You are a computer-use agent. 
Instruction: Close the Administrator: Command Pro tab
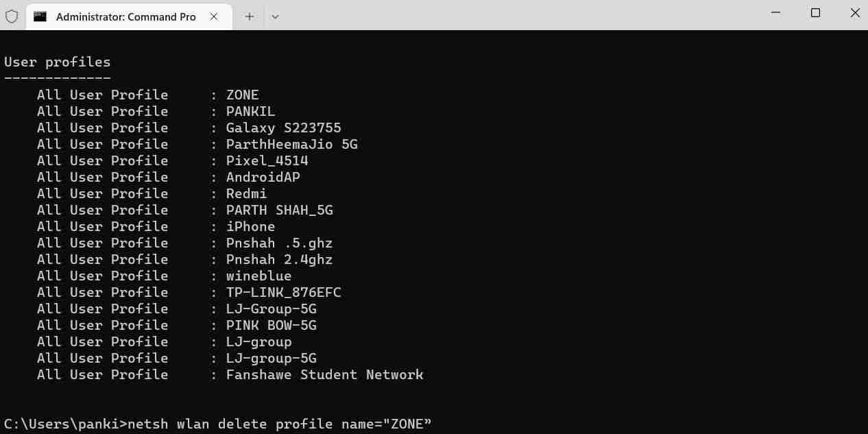(x=213, y=16)
